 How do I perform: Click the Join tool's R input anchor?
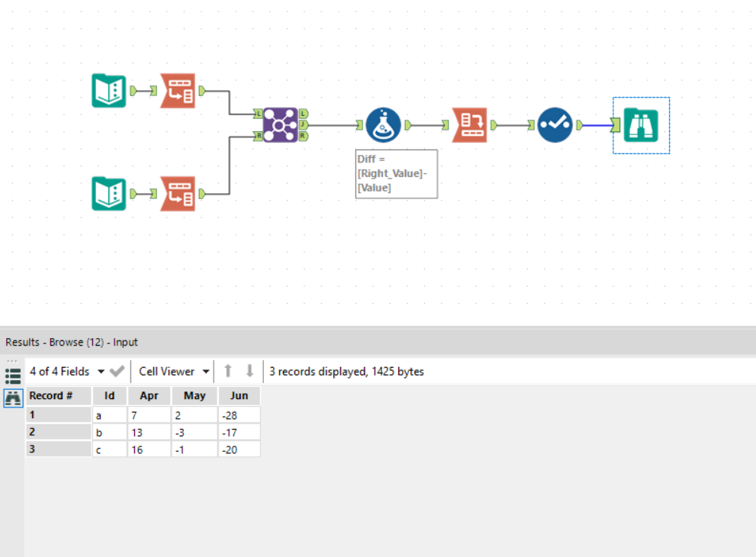(x=258, y=136)
